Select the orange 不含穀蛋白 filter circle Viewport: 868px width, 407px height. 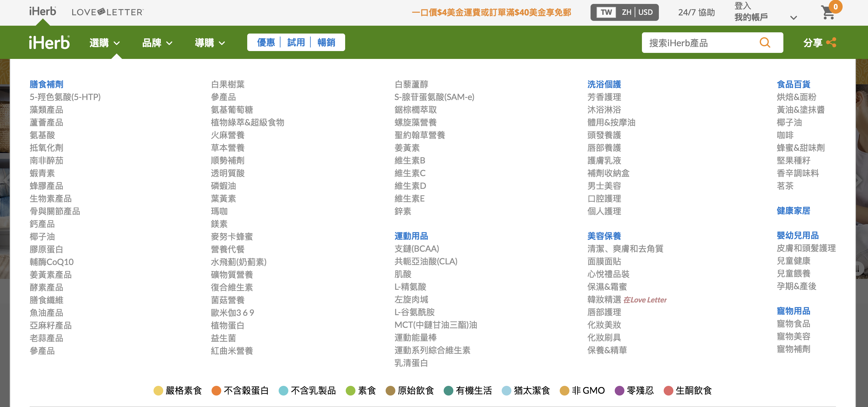(216, 390)
